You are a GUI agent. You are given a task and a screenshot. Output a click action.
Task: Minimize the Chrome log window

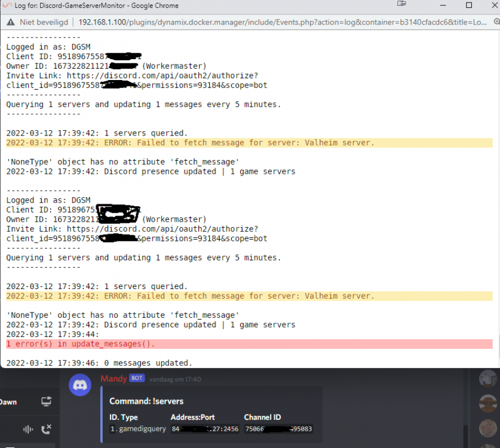tap(443, 5)
